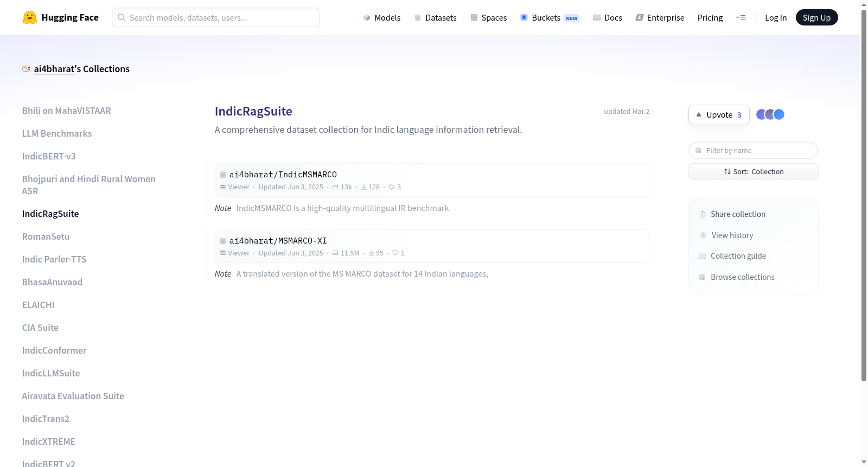Screen dimensions: 868x467
Task: Open Bhojpuri and Hindi Rural Women ASR collection
Action: [89, 185]
